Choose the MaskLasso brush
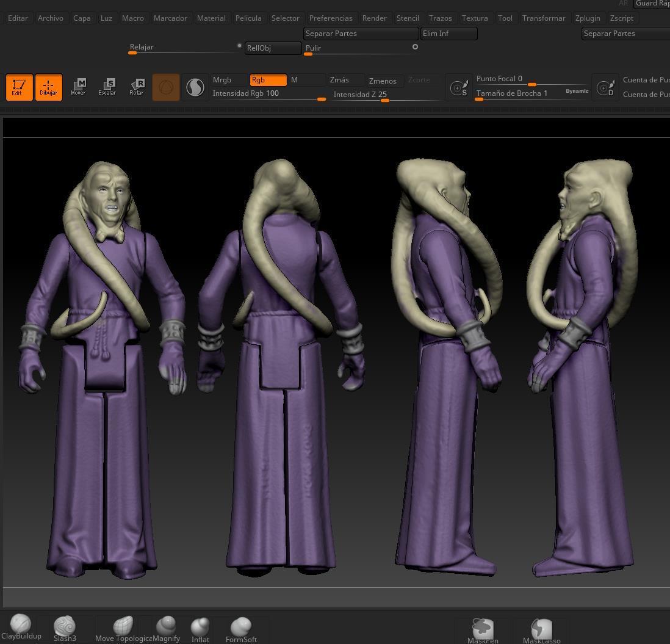 541,630
